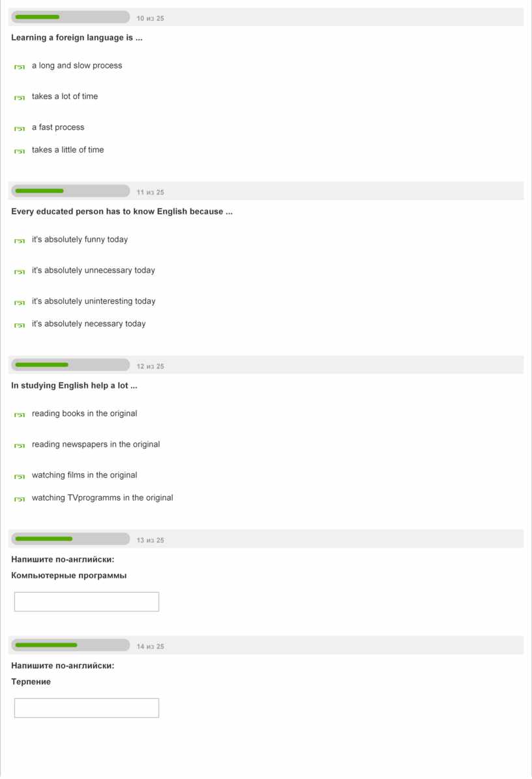Select the 'a long and slow process' checkbox

[x=20, y=66]
